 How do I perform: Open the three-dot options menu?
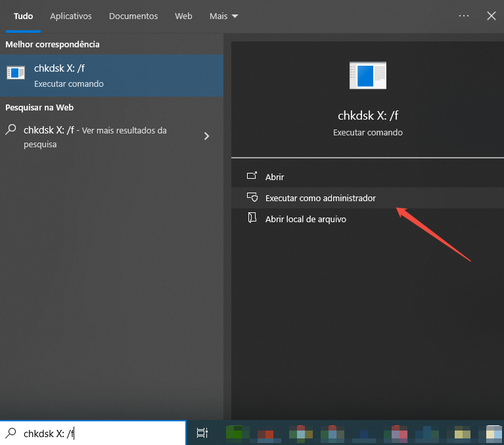pyautogui.click(x=464, y=16)
